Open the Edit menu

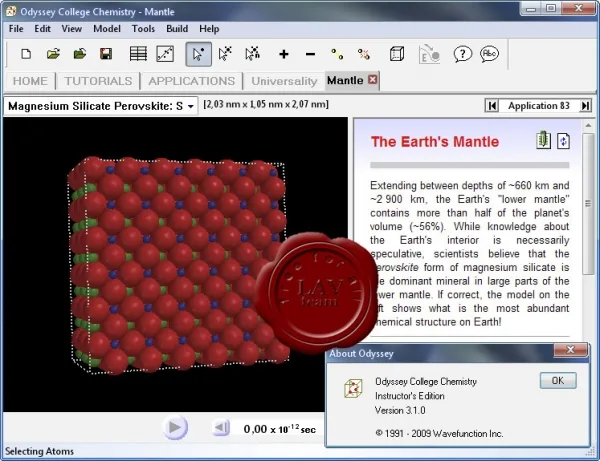[42, 29]
